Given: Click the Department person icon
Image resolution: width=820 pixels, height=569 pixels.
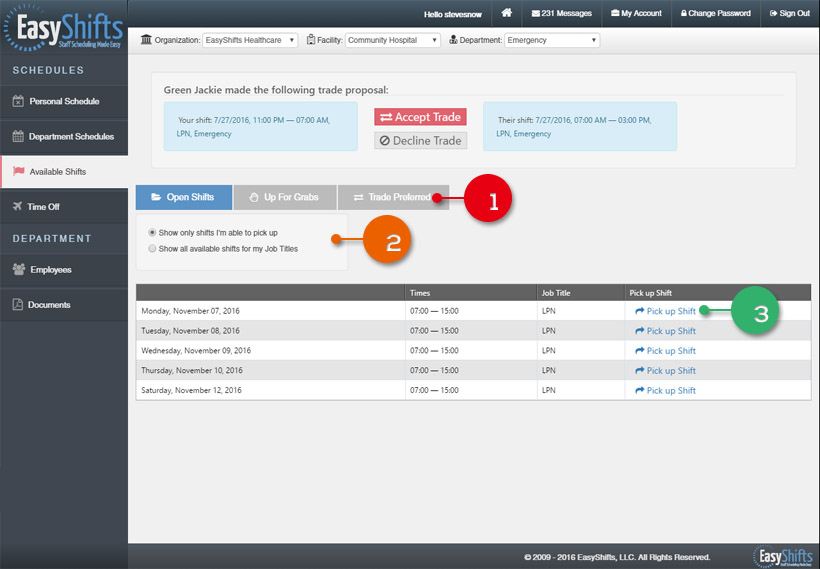Looking at the screenshot, I should [453, 40].
